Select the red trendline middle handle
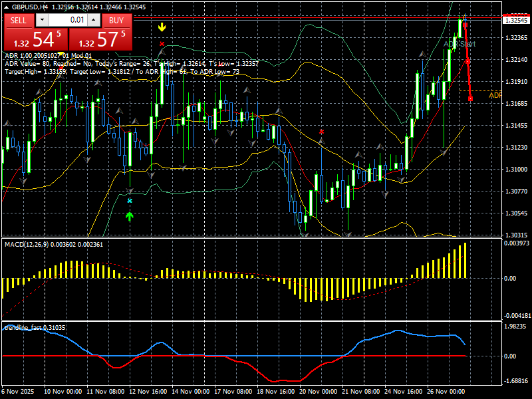This screenshot has height=399, width=532. (468, 61)
